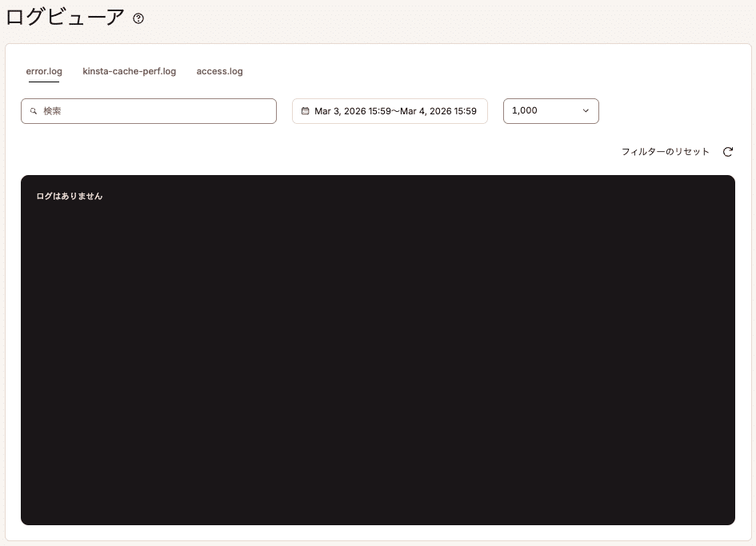This screenshot has width=756, height=546.
Task: Open the 1,000 line count dropdown
Action: [550, 111]
